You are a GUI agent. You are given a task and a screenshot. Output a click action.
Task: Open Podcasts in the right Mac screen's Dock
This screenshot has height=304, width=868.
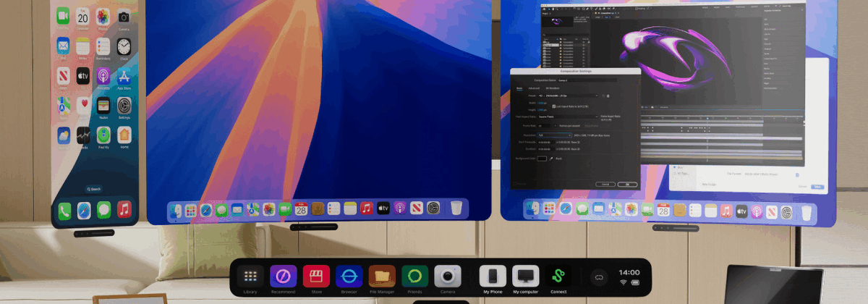(756, 211)
